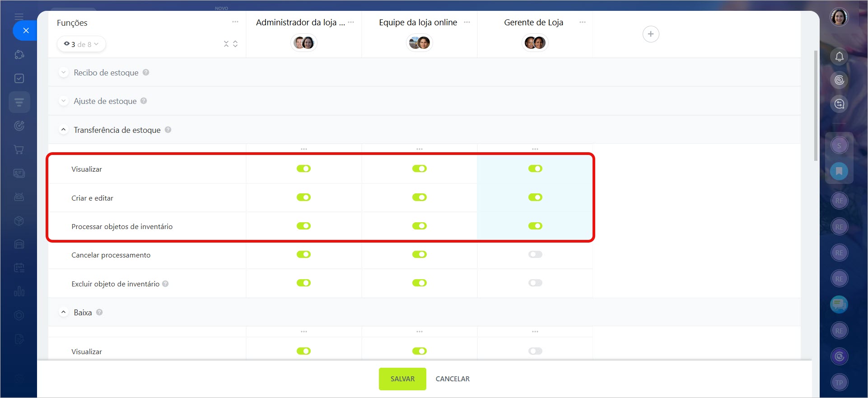
Task: Click Equipe da loja online member avatars
Action: coord(419,43)
